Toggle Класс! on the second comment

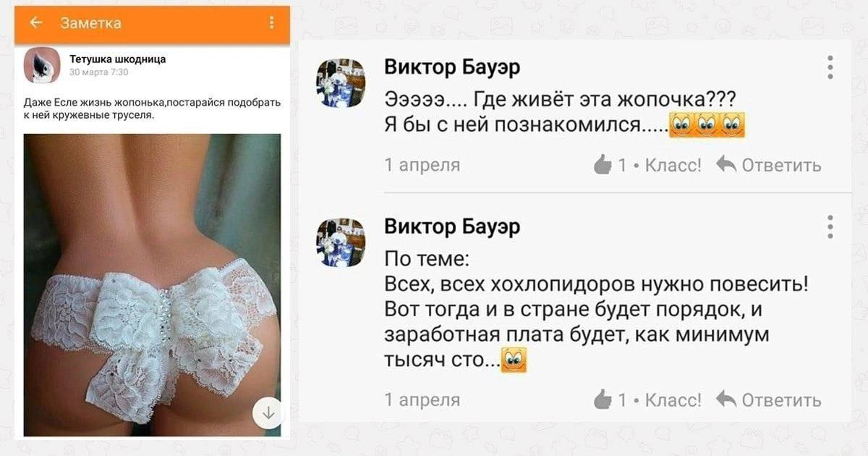[x=673, y=400]
